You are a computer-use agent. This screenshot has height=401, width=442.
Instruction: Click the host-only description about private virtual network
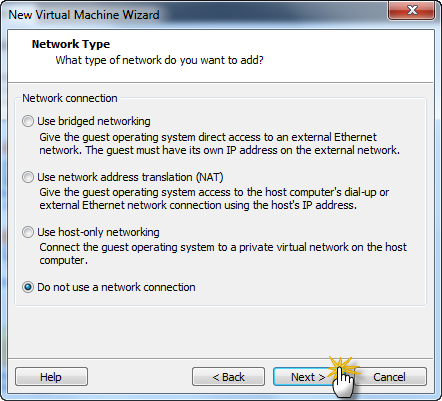tap(223, 254)
